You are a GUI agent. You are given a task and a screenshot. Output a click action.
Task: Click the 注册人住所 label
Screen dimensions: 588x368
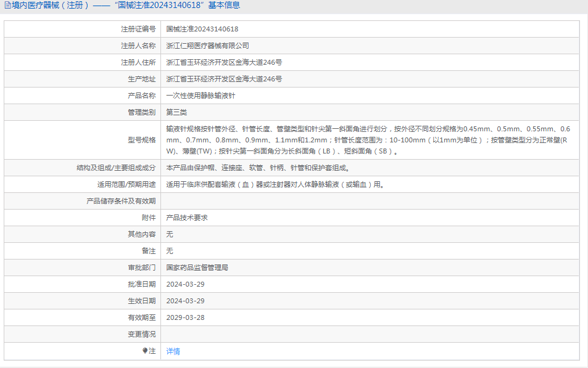click(x=138, y=62)
